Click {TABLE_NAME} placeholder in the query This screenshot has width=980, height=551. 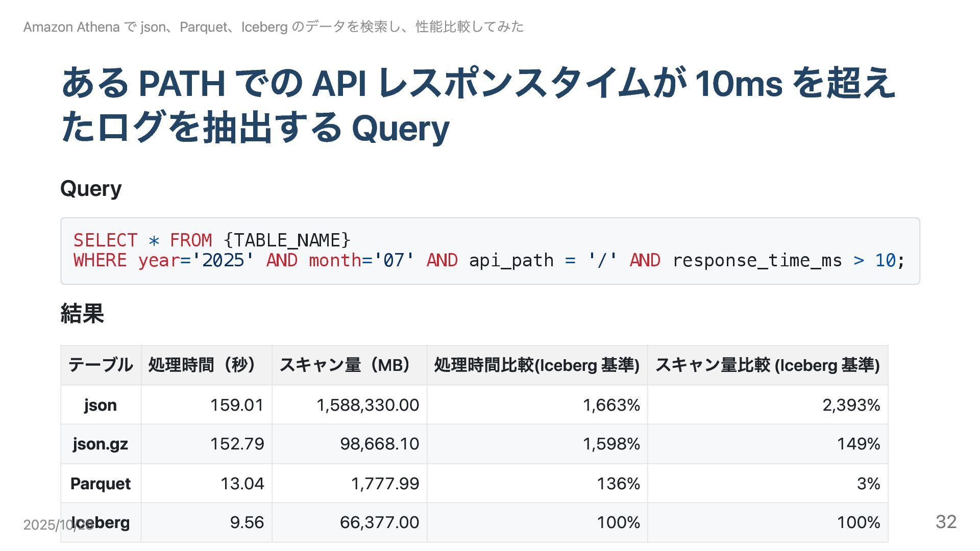[x=287, y=240]
